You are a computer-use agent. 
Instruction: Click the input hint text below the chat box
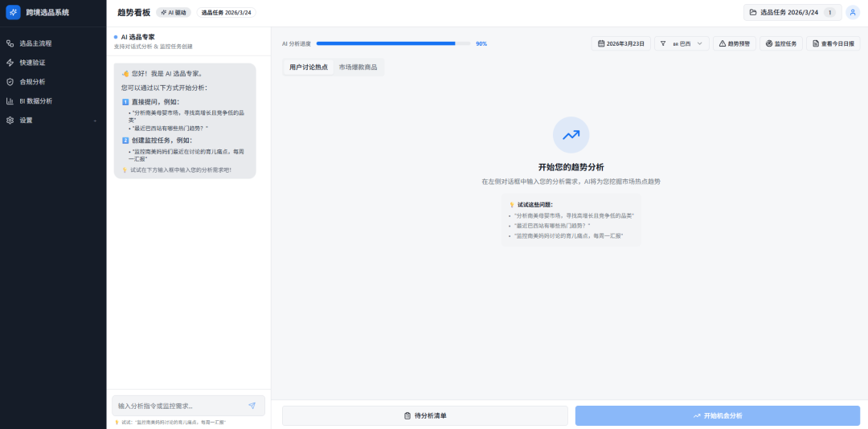pos(170,423)
